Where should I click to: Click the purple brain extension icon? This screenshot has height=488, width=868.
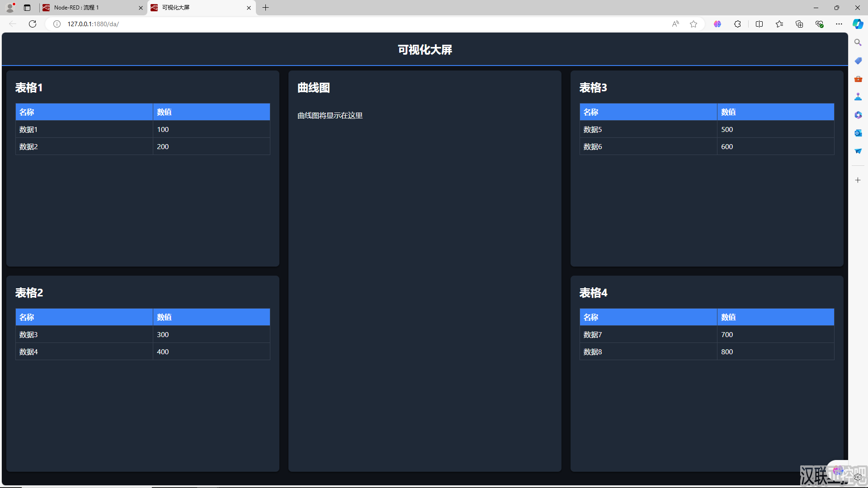click(717, 24)
